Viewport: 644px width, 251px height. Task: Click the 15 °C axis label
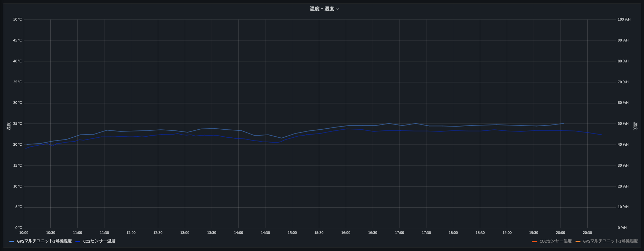coord(17,166)
